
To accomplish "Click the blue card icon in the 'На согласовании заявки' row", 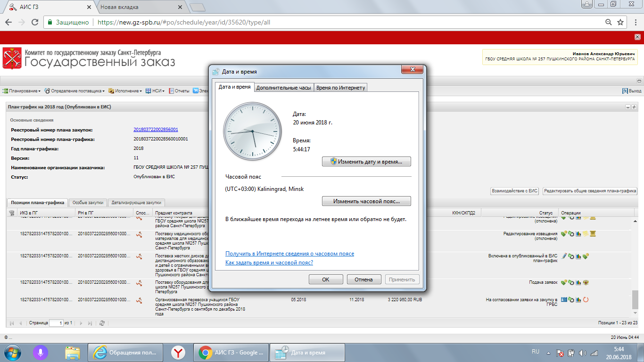I will tap(564, 299).
